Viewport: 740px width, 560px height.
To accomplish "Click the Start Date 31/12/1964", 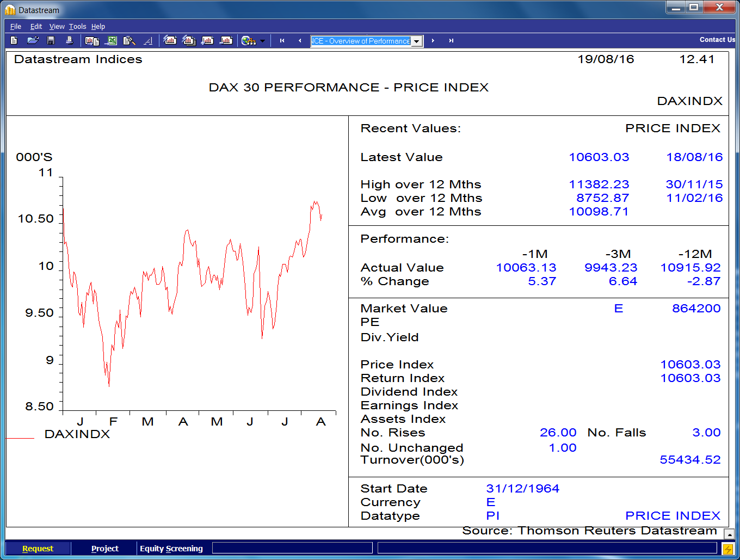I will (523, 489).
